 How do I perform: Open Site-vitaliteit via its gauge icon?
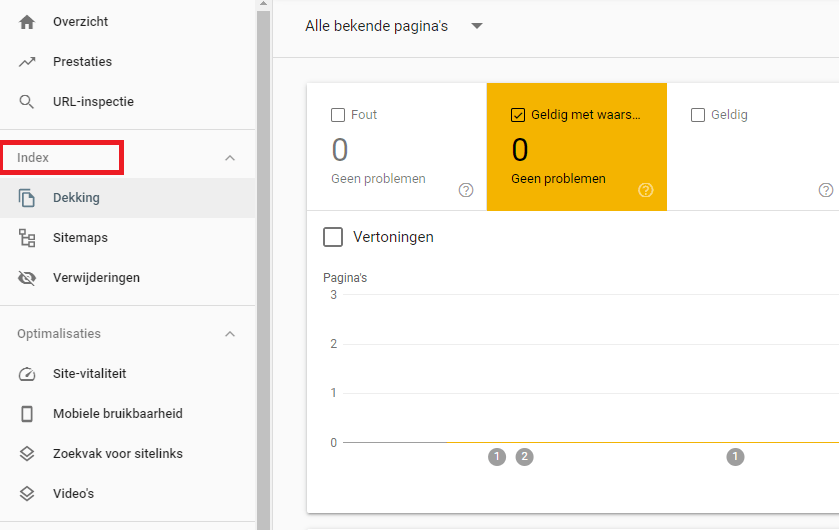(x=27, y=374)
